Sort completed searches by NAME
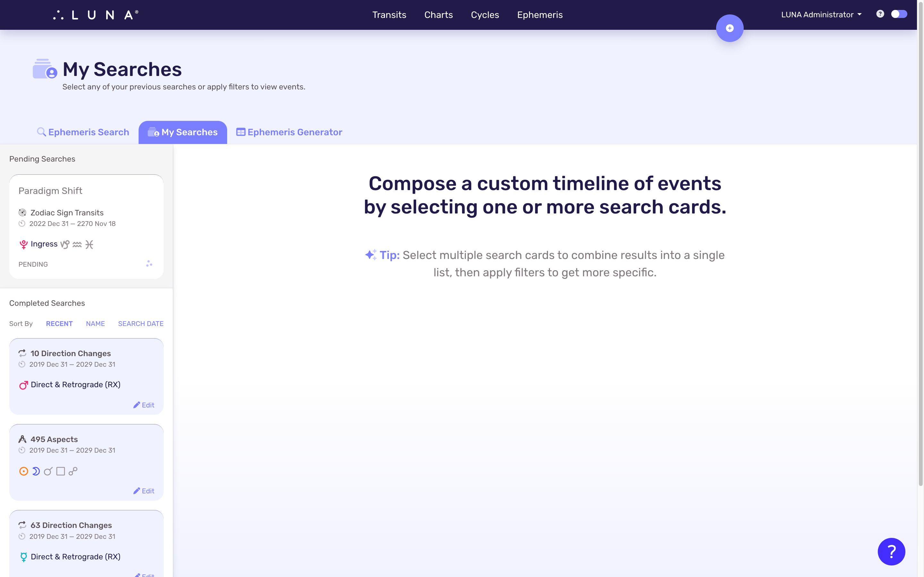 pos(95,323)
